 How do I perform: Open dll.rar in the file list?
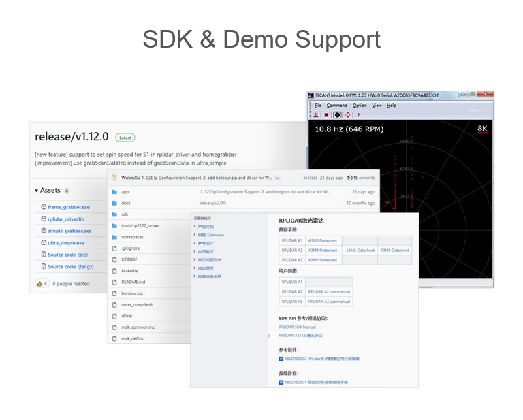pyautogui.click(x=127, y=316)
